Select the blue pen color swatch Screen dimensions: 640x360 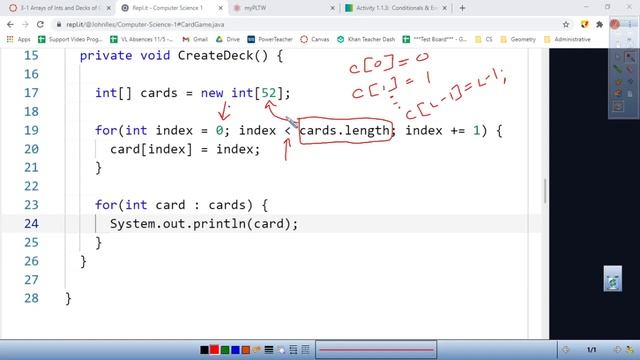[235, 350]
